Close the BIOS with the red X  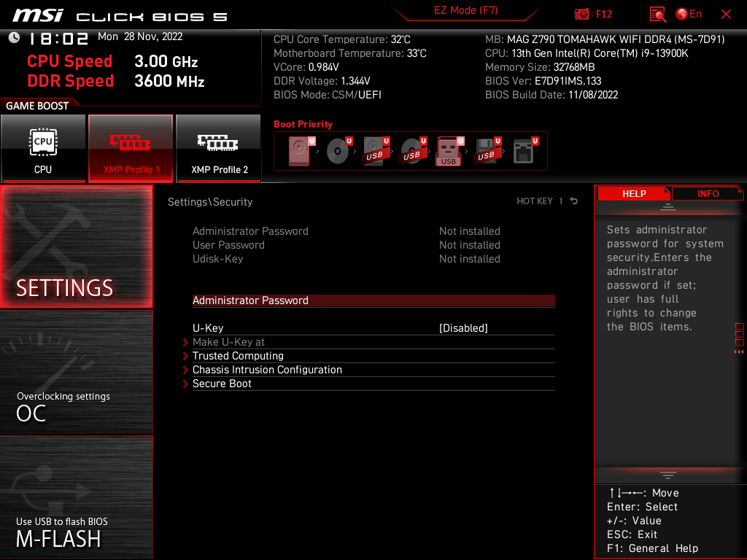click(726, 15)
